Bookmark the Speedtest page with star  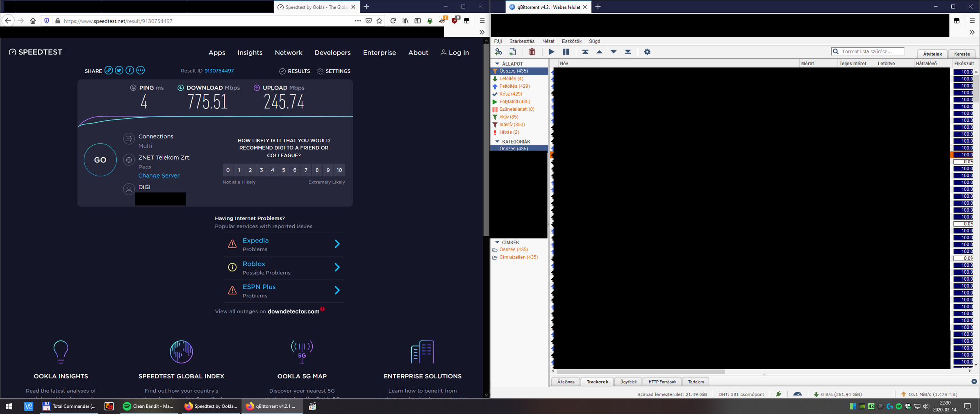[380, 21]
